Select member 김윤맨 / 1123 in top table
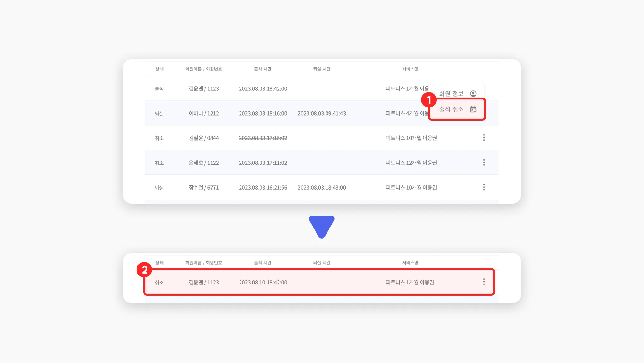This screenshot has height=363, width=644. 204,88
